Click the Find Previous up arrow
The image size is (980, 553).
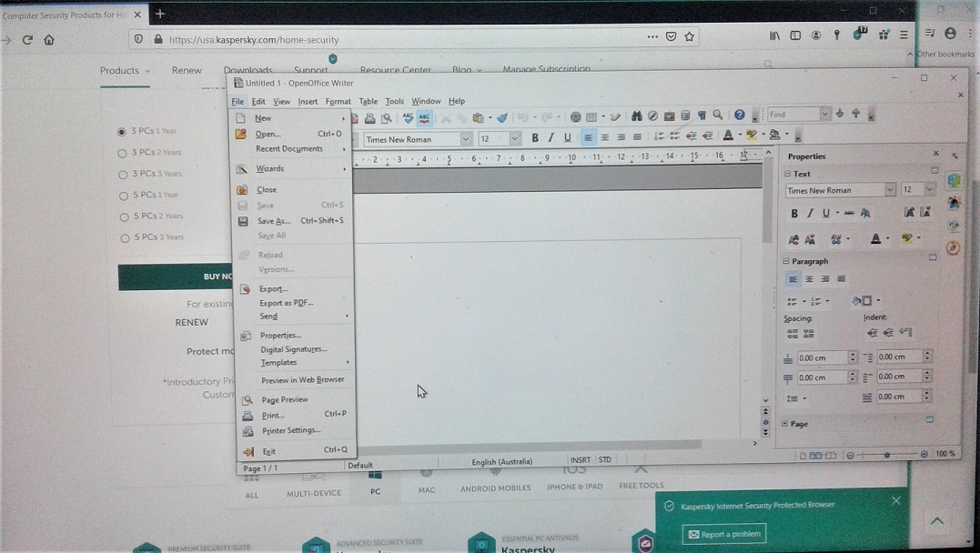(x=855, y=113)
